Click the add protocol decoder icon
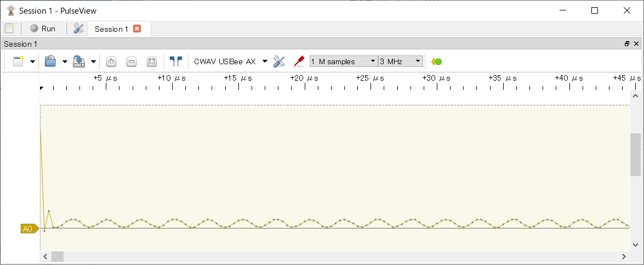The height and width of the screenshot is (265, 644). [x=437, y=61]
